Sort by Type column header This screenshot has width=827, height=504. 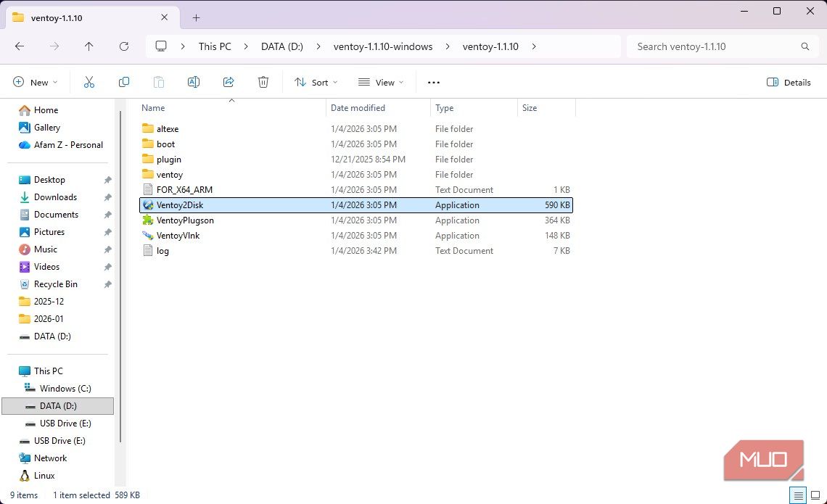(474, 107)
